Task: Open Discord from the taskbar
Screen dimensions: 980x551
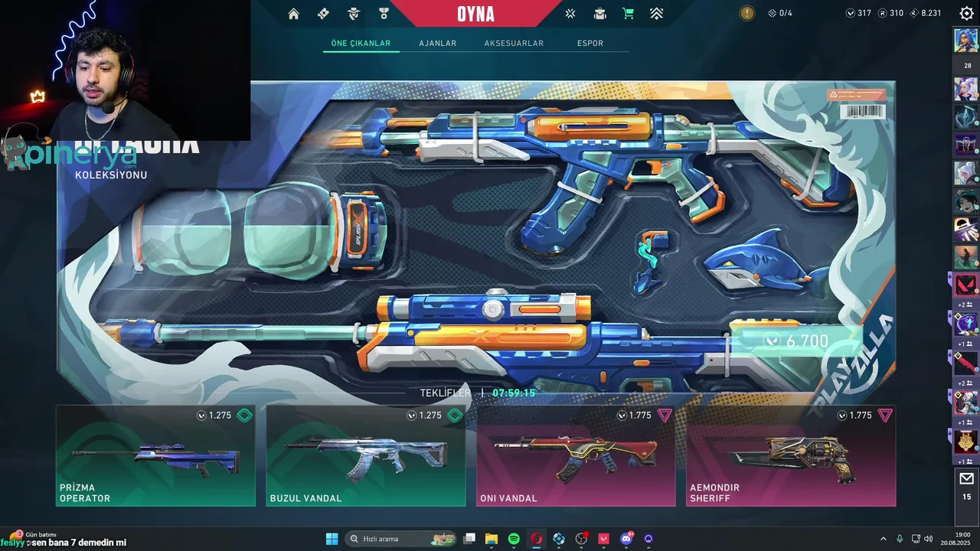Action: tap(627, 539)
